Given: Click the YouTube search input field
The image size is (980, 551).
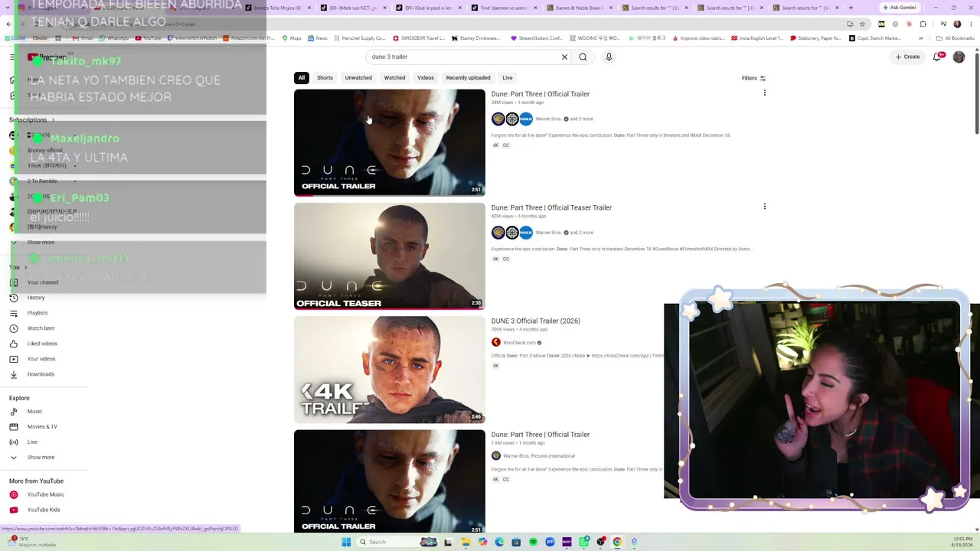Looking at the screenshot, I should point(463,57).
